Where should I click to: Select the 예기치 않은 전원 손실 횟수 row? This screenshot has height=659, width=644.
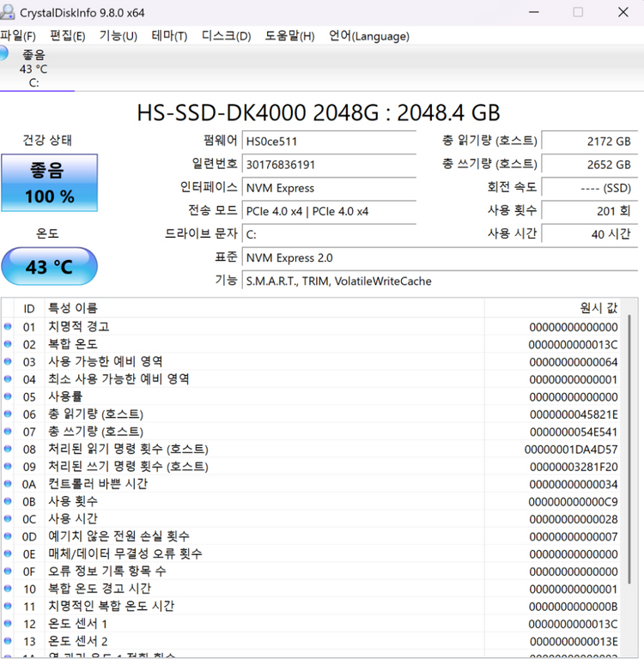point(311,536)
